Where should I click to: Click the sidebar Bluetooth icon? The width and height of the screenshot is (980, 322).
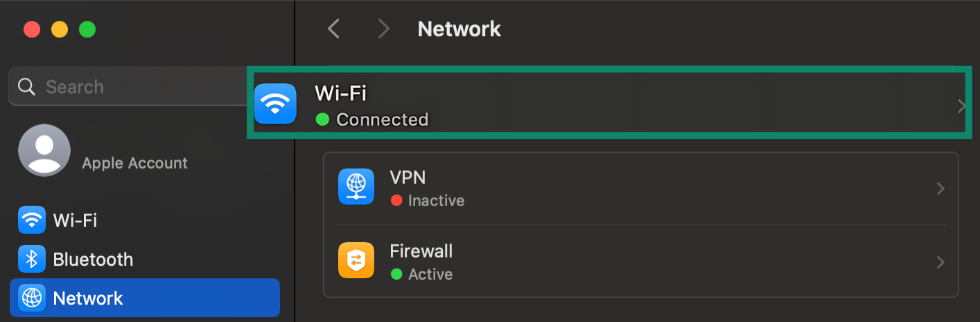[x=31, y=260]
